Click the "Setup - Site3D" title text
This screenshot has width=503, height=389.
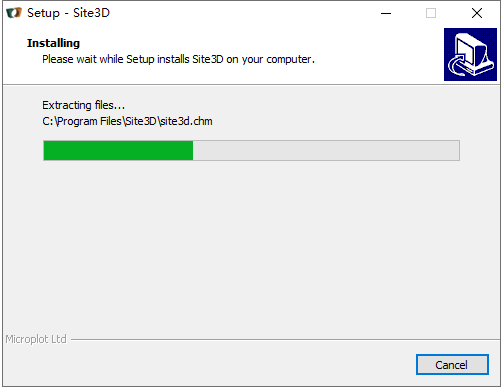tap(68, 13)
